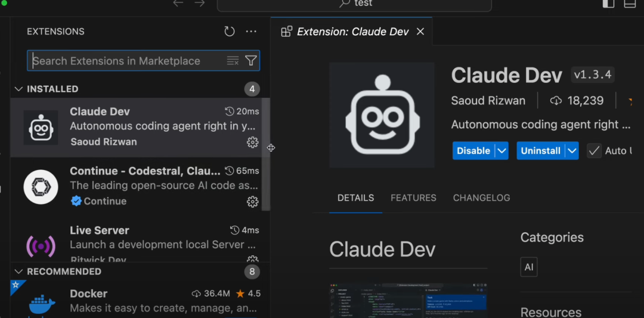The height and width of the screenshot is (318, 644).
Task: Collapse the RECOMMENDED section
Action: [x=18, y=271]
